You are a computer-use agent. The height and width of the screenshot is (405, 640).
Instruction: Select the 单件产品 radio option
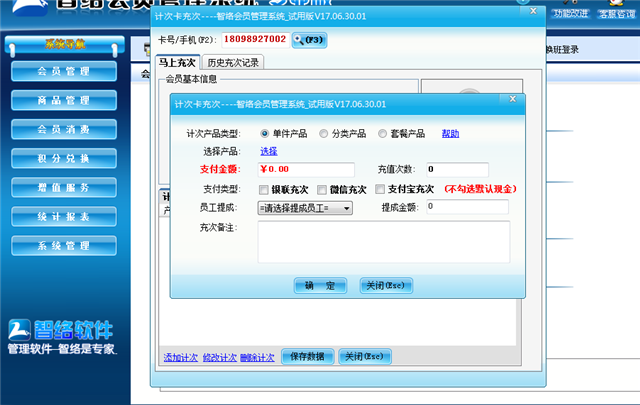point(264,134)
